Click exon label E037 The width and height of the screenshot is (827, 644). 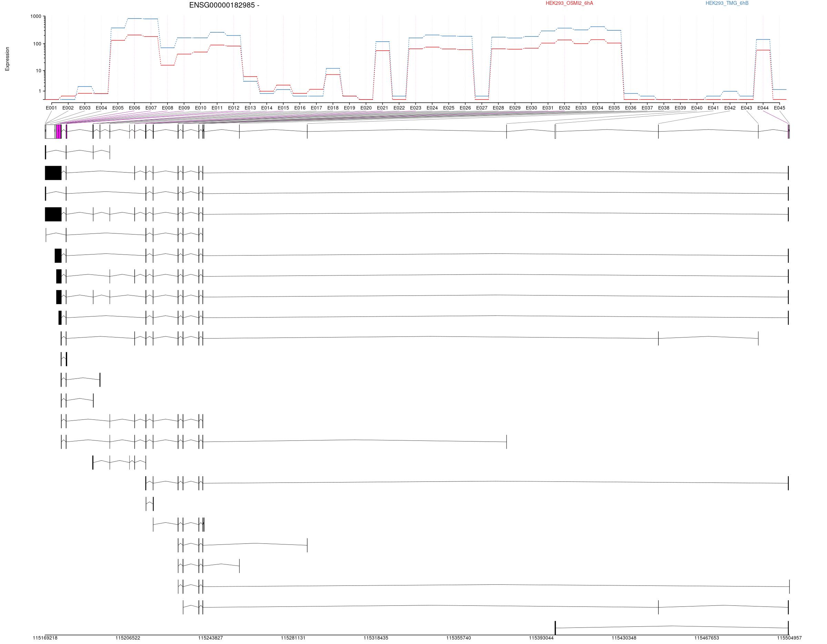pos(647,108)
